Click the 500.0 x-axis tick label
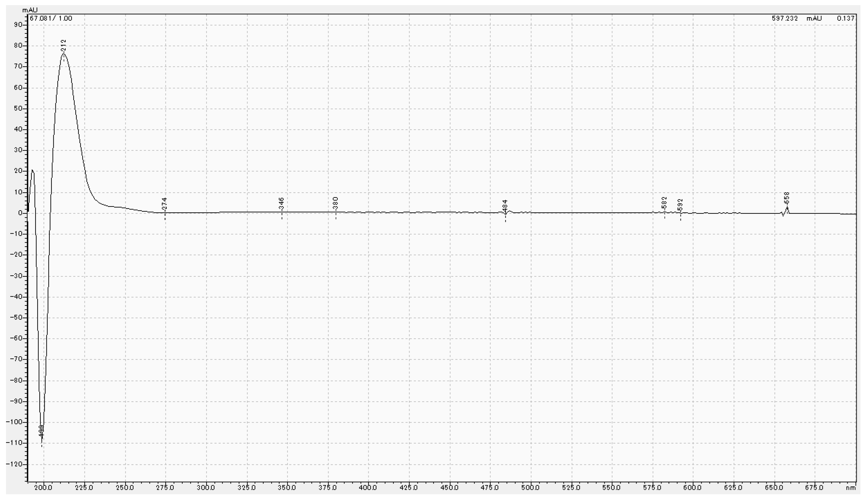868x500 pixels. [x=530, y=488]
